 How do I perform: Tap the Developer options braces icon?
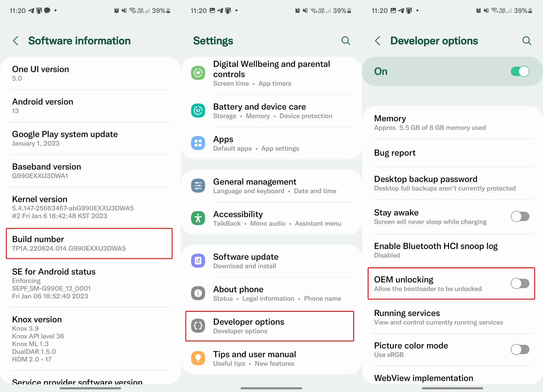point(198,326)
